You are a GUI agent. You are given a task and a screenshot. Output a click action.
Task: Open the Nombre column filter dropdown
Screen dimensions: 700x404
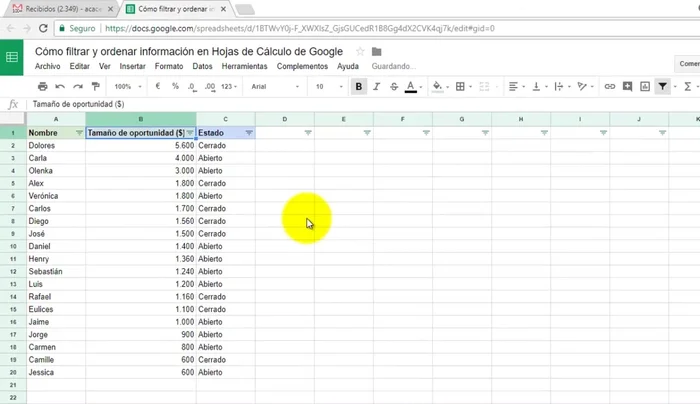coord(79,133)
